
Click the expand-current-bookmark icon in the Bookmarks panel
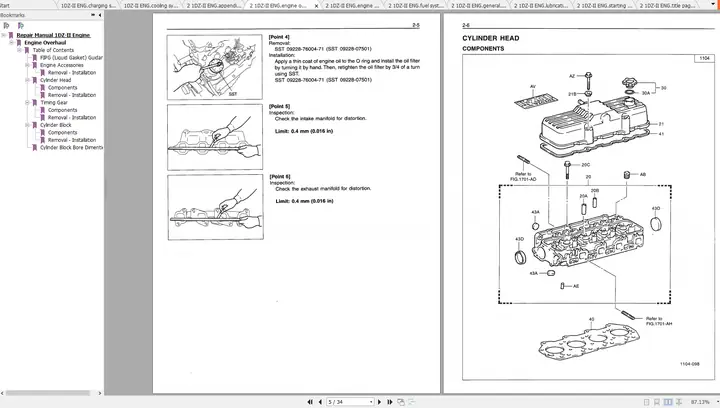point(20,26)
